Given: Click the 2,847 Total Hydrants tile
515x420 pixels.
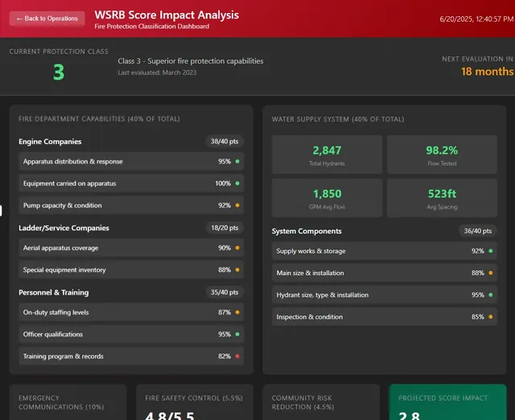Looking at the screenshot, I should (327, 154).
